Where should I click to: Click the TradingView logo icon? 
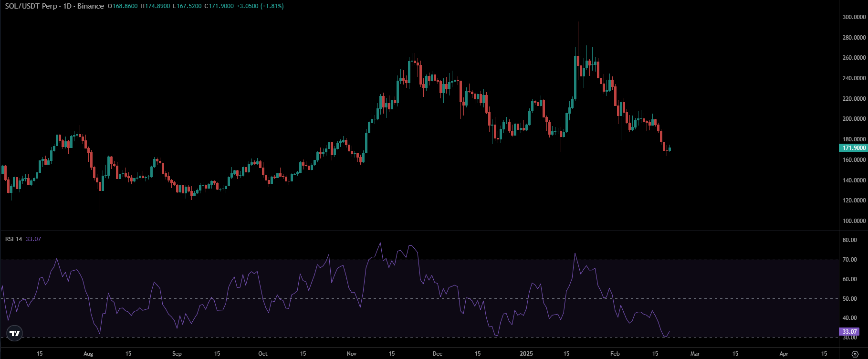coord(15,333)
